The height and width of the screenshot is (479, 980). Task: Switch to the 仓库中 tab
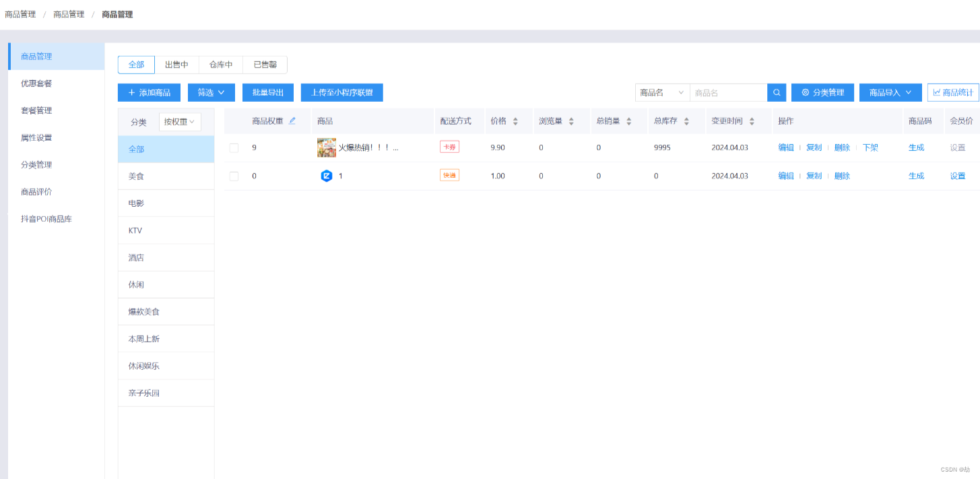point(221,65)
